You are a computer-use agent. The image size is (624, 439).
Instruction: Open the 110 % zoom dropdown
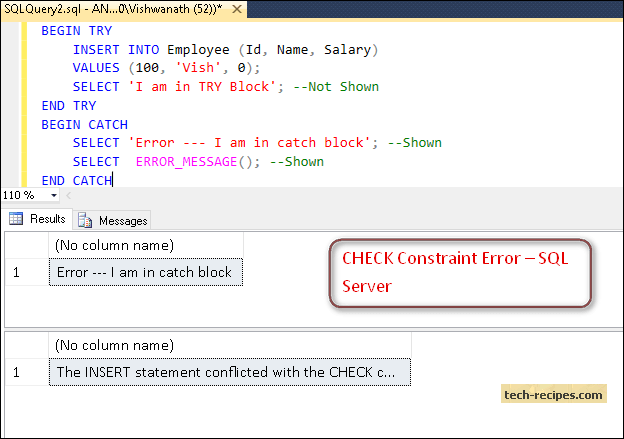pyautogui.click(x=54, y=195)
